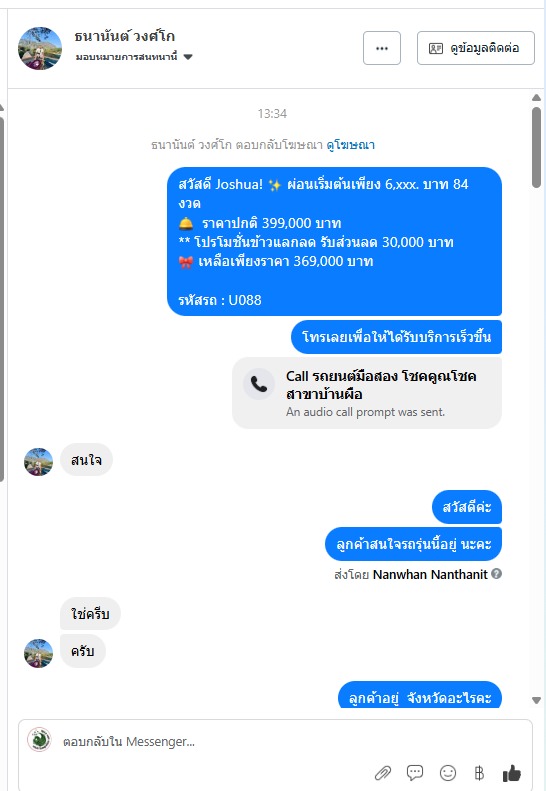Send a thumbs-up like
546x791 pixels.
point(512,772)
